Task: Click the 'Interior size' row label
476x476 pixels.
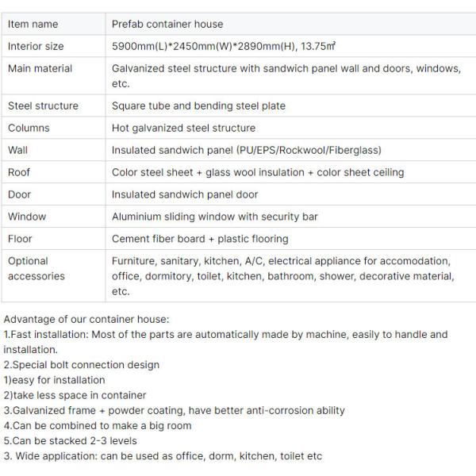Action: click(x=36, y=46)
